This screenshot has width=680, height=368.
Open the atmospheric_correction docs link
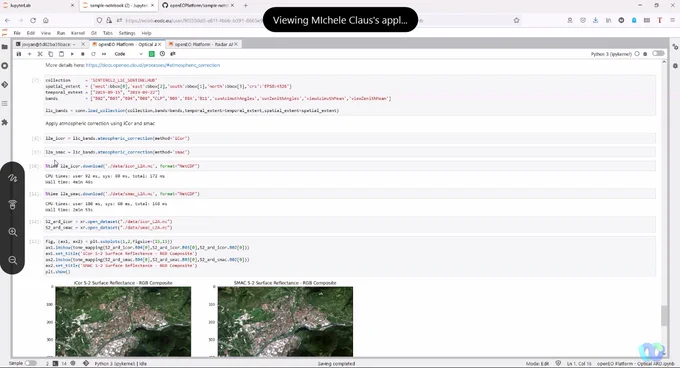coord(153,65)
